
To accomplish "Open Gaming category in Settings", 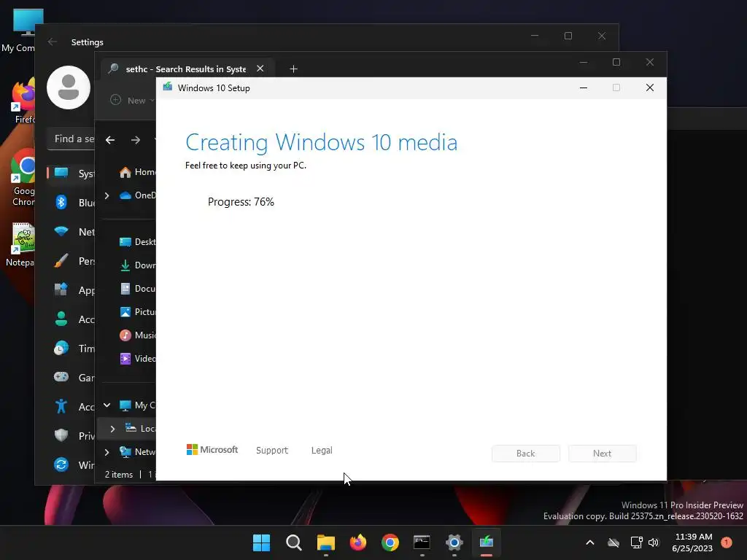I will [71, 377].
